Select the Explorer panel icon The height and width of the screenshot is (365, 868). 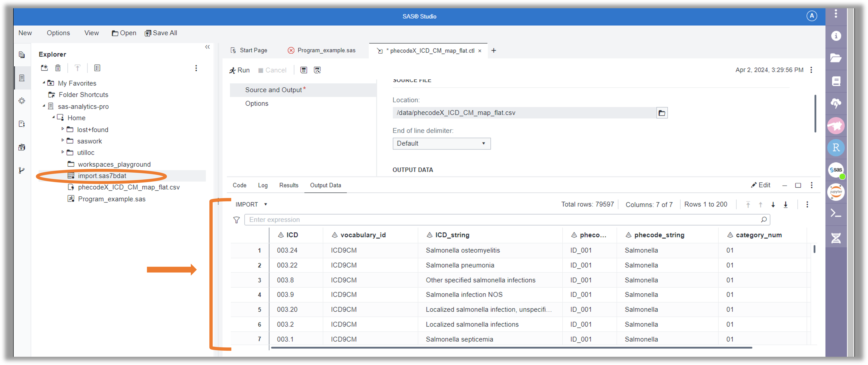click(x=22, y=78)
